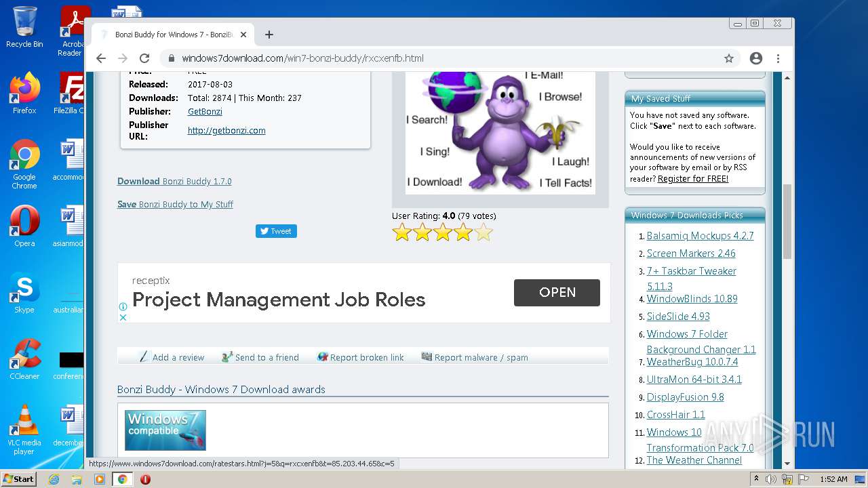This screenshot has height=488, width=868.
Task: Open WeatherBug 10.0.7.4 link
Action: [x=692, y=362]
